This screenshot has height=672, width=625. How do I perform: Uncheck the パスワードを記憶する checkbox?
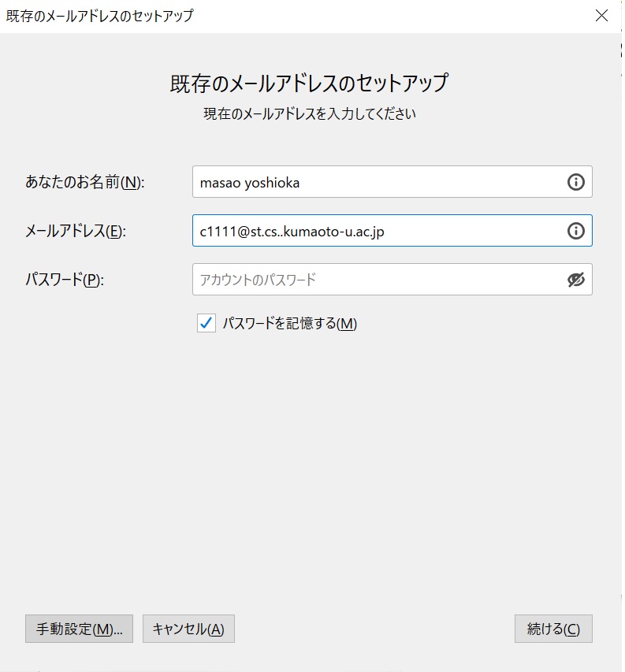coord(206,323)
